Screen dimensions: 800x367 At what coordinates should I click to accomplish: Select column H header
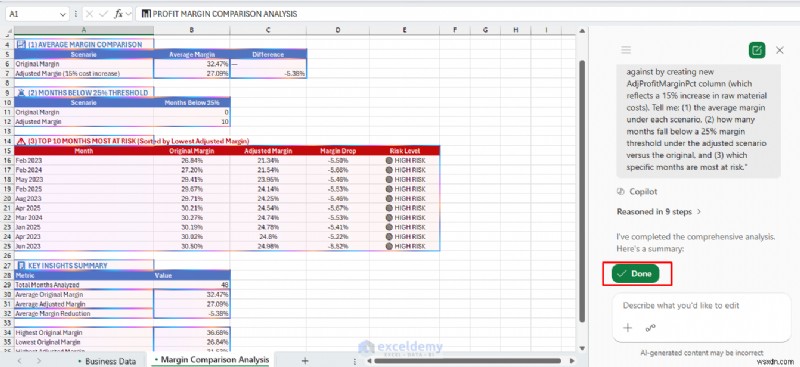tap(516, 30)
